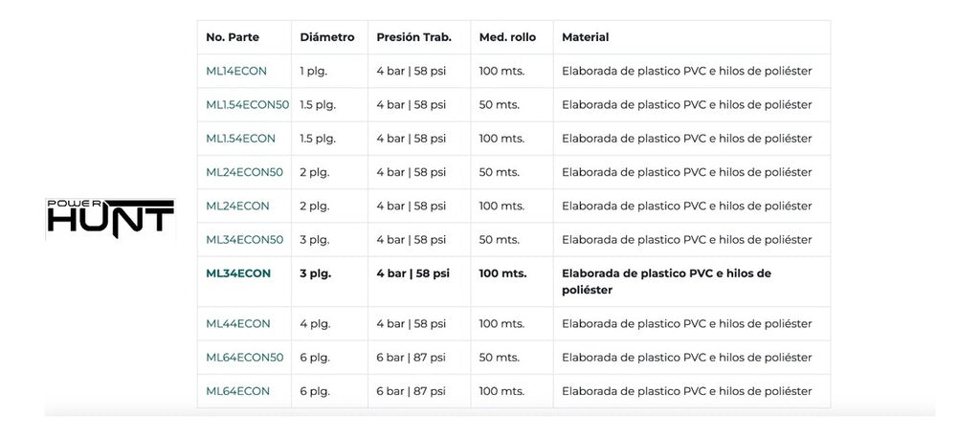This screenshot has width=980, height=436.
Task: Select the bold ML34ECON part
Action: pos(238,273)
